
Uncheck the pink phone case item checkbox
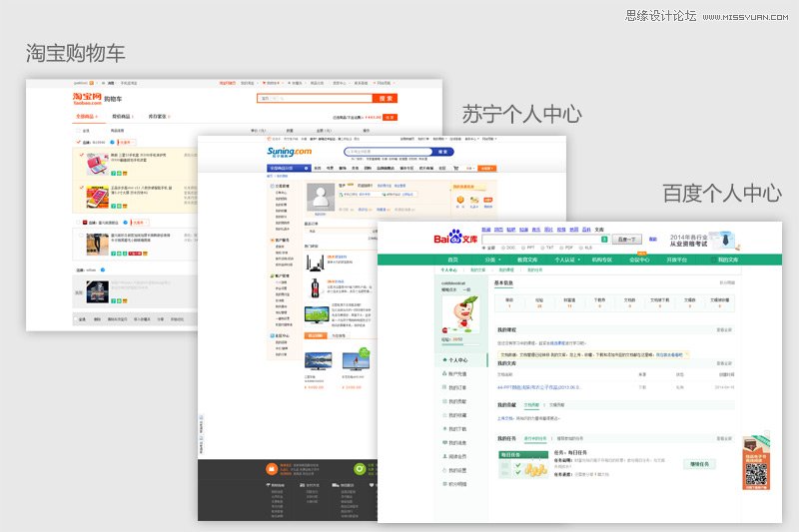pyautogui.click(x=81, y=155)
